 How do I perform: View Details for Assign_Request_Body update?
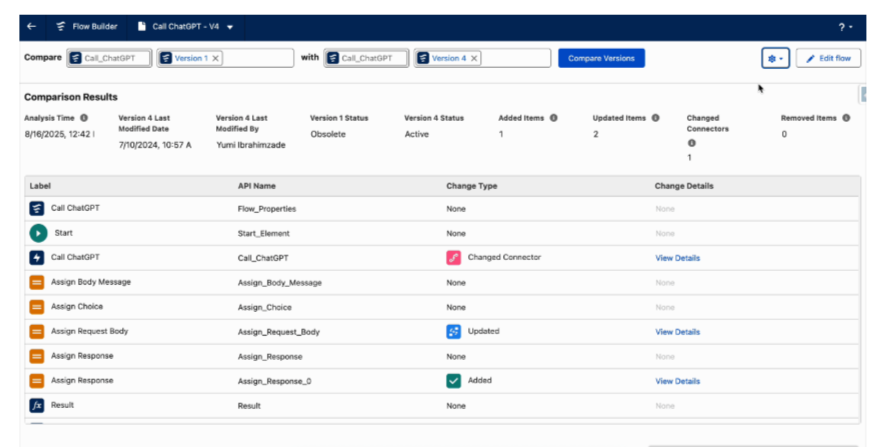(678, 332)
